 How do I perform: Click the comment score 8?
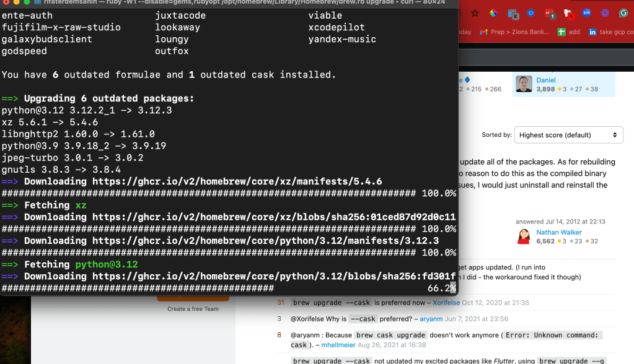coord(279,335)
